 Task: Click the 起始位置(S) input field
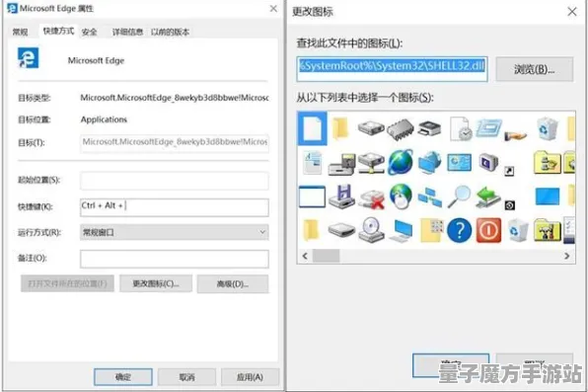[x=175, y=181]
